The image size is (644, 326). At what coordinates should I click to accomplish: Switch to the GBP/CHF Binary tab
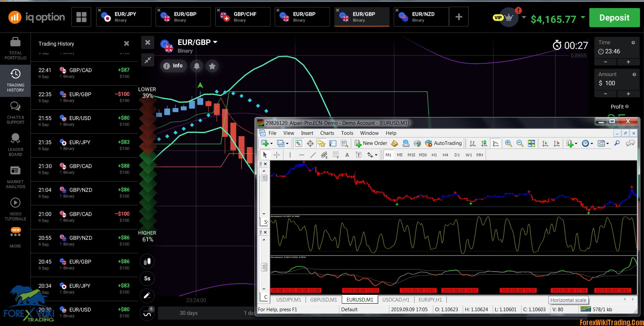click(x=243, y=17)
